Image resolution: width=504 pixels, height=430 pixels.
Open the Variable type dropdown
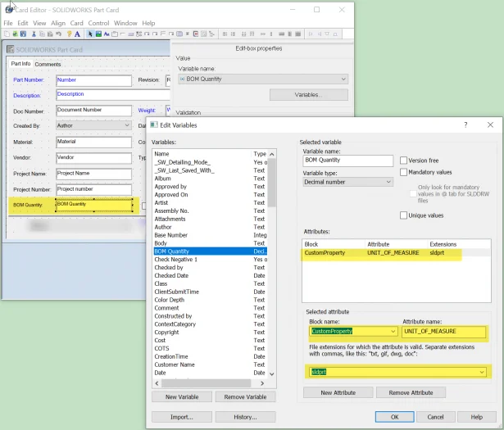(347, 182)
